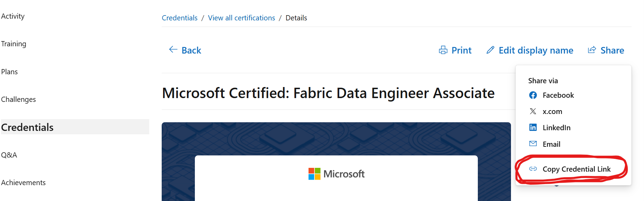This screenshot has width=644, height=201.
Task: Open the Share dropdown
Action: 606,50
